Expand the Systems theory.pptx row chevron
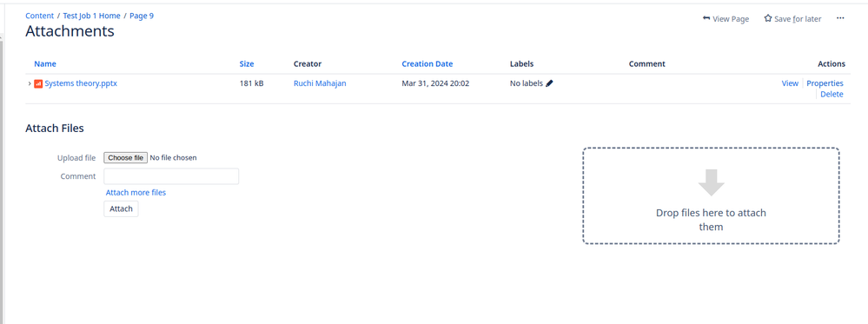This screenshot has height=324, width=868. pos(30,83)
